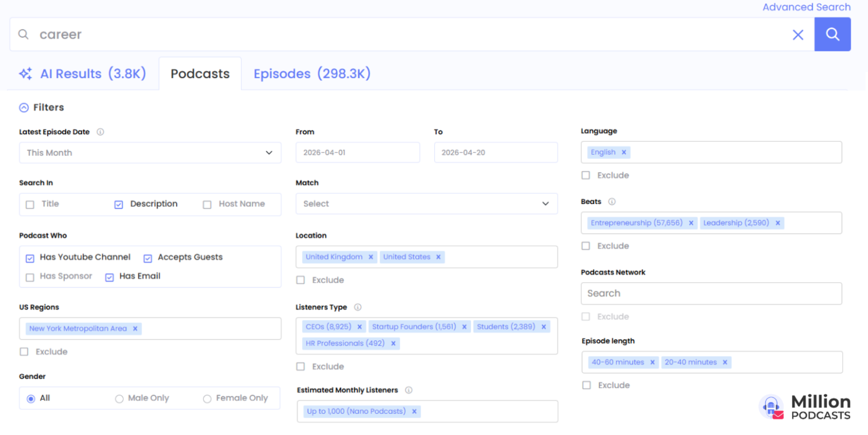The height and width of the screenshot is (435, 868).
Task: Collapse the Filters section
Action: [24, 108]
